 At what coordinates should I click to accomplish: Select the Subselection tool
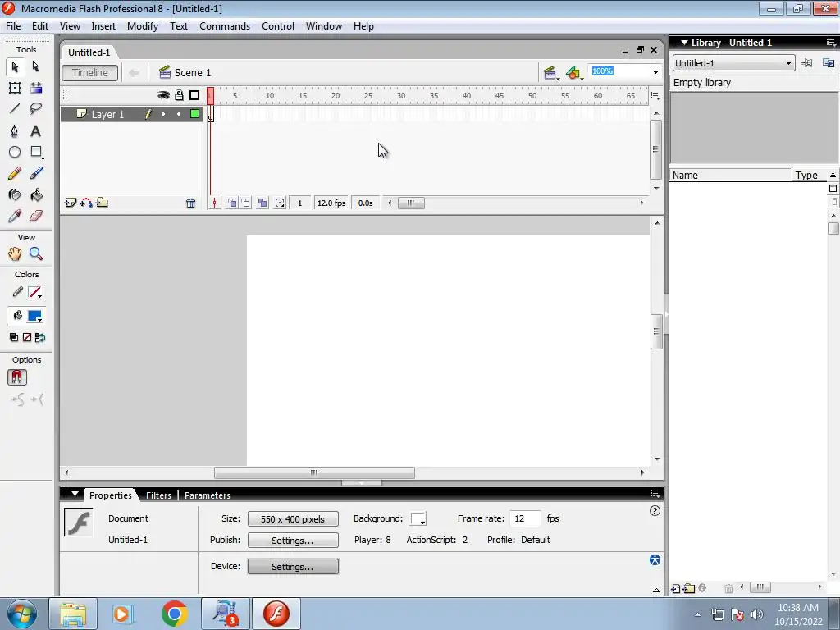36,66
